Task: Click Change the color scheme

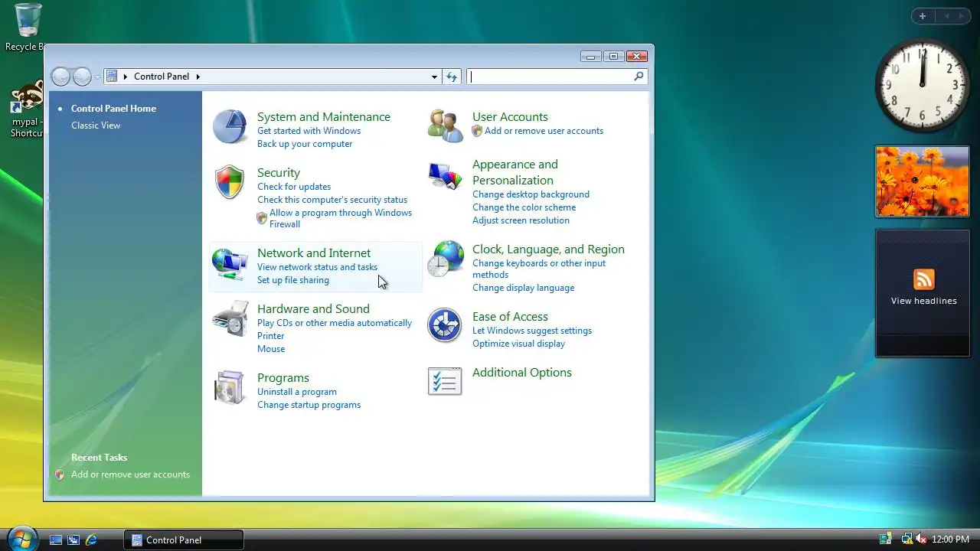Action: (524, 207)
